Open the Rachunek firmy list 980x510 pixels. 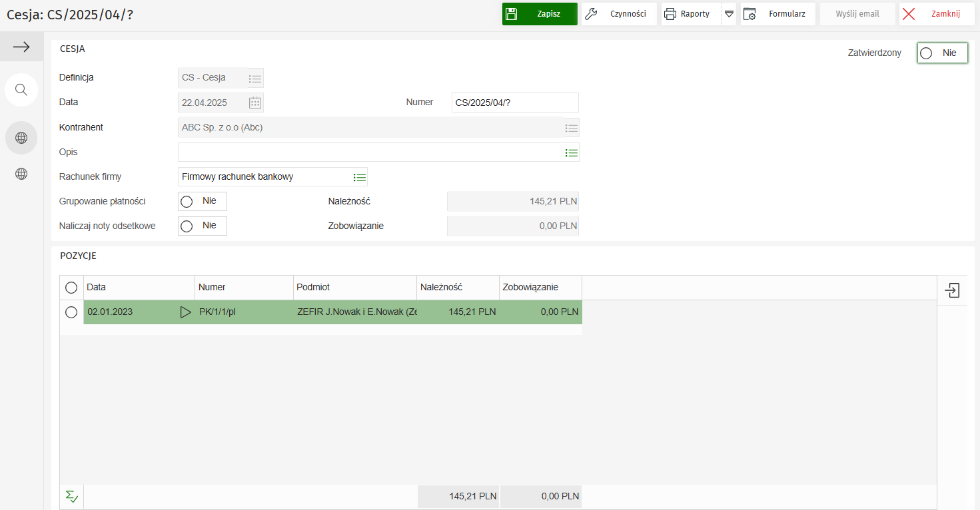(360, 177)
